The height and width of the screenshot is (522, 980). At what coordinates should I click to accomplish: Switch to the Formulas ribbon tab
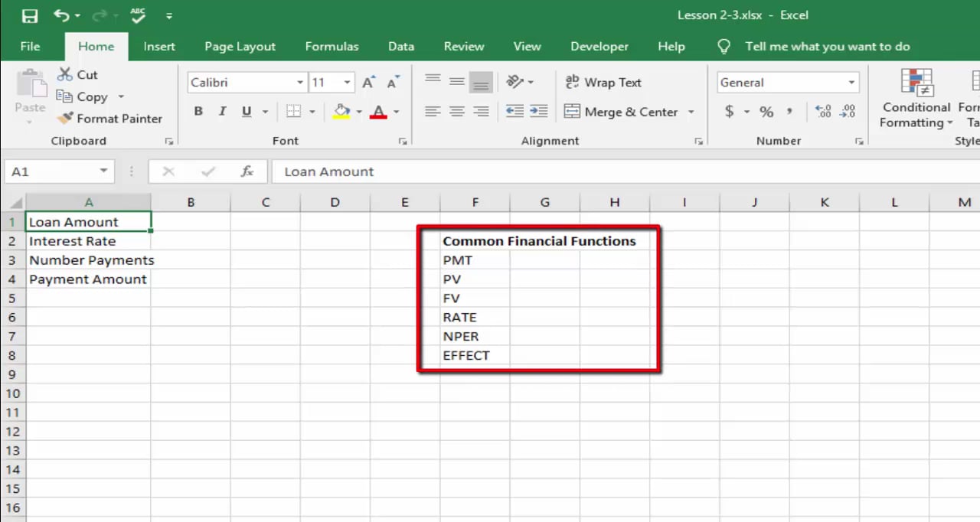332,47
